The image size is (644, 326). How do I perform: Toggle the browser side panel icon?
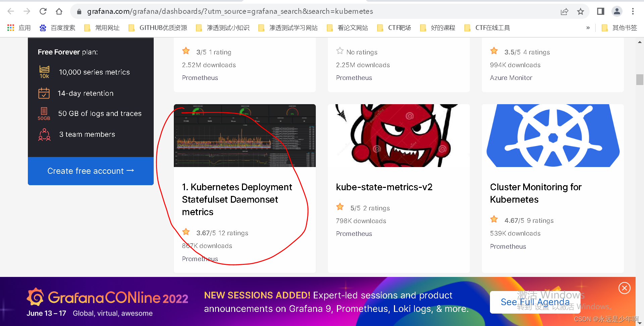[601, 11]
